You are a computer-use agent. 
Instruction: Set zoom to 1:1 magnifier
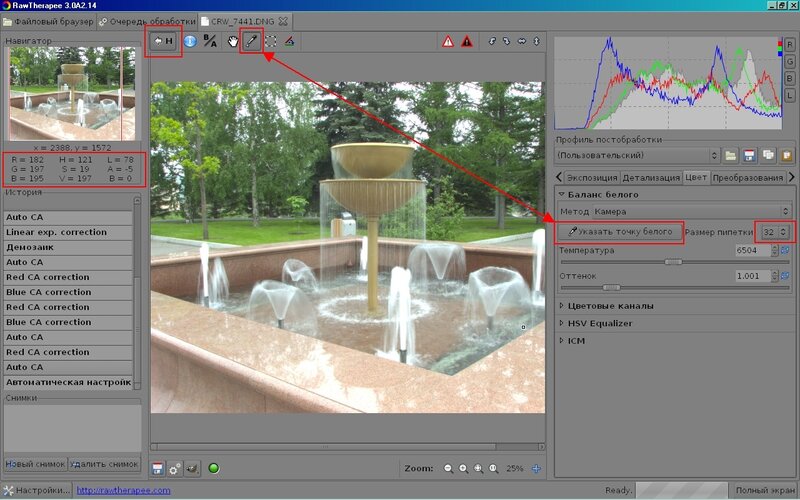493,468
